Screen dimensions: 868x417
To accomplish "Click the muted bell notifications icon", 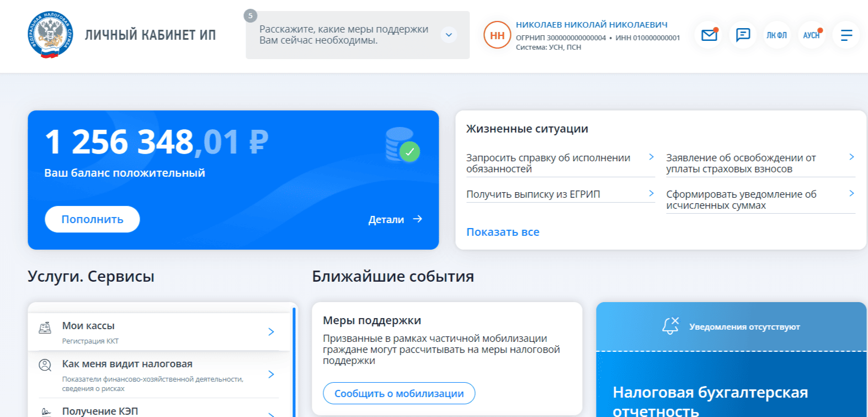I will (670, 326).
